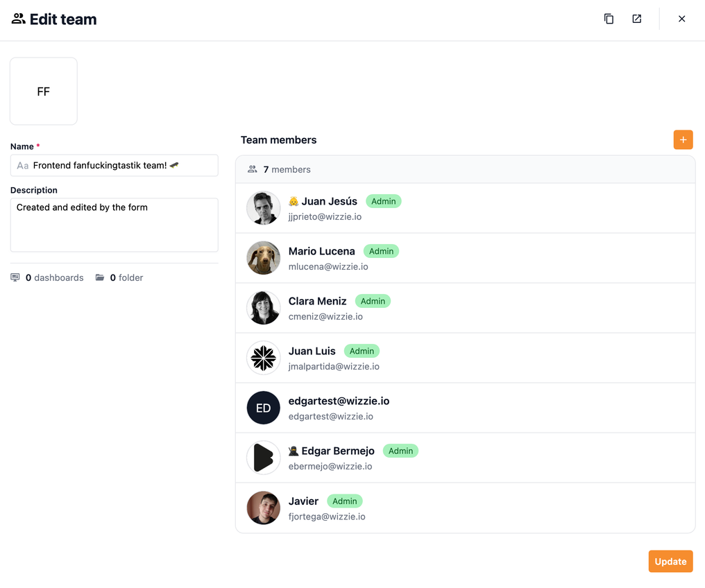The width and height of the screenshot is (705, 588).
Task: Select Clara Meniz avatar image
Action: pos(263,308)
